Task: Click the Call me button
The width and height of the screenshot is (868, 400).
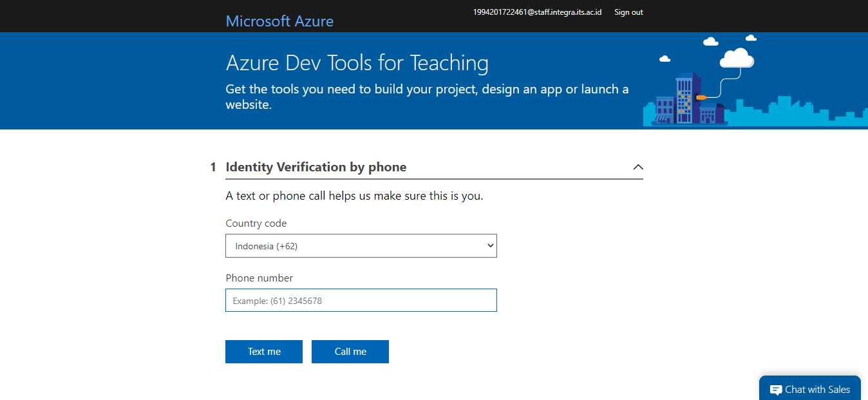Action: pyautogui.click(x=350, y=352)
